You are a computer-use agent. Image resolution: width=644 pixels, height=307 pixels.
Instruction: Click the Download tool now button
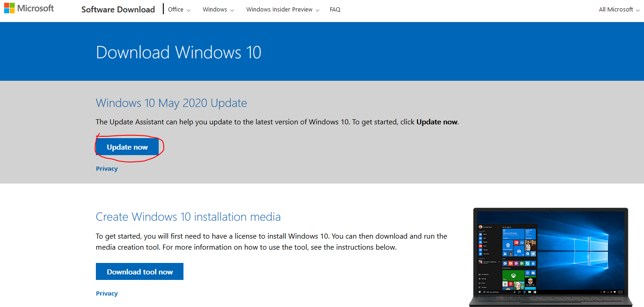click(139, 272)
